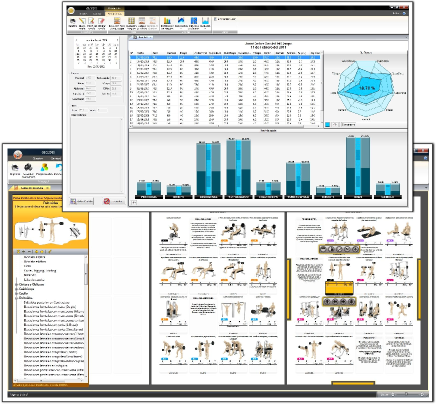Toggle the checkbox at right of top ribbon
436x404 pixels.
click(x=216, y=19)
